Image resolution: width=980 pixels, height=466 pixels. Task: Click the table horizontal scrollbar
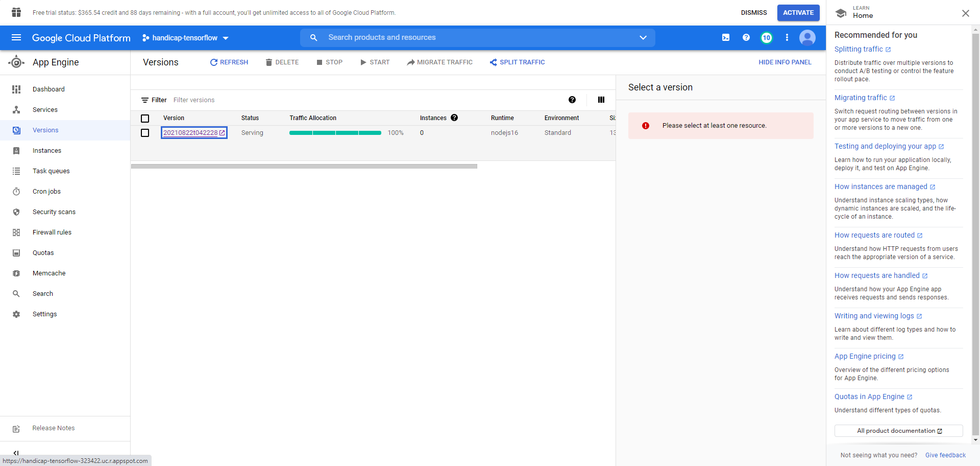(304, 166)
